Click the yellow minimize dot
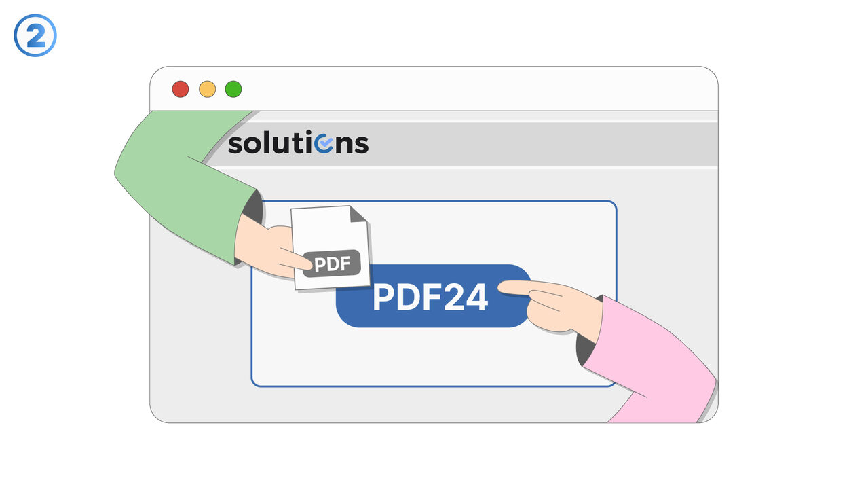Image resolution: width=868 pixels, height=489 pixels. (207, 89)
